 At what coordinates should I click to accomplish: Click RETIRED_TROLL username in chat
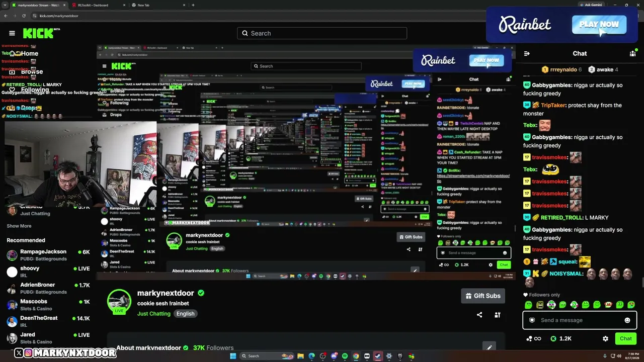tap(561, 218)
